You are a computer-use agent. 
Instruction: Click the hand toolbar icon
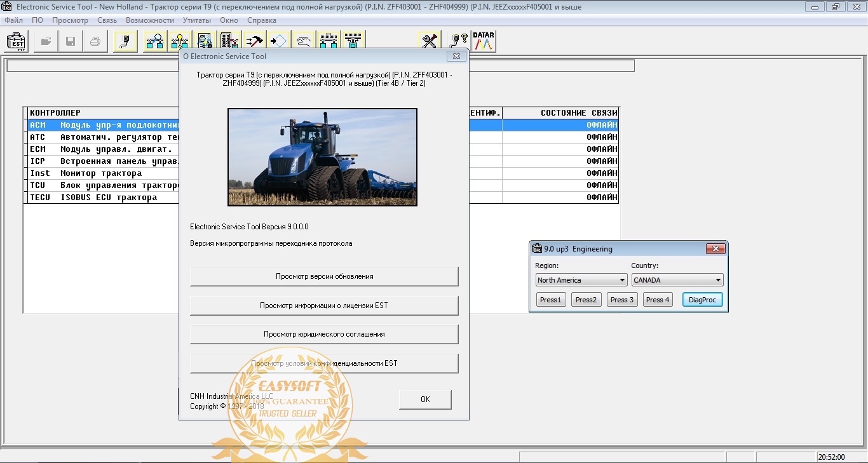pyautogui.click(x=304, y=41)
